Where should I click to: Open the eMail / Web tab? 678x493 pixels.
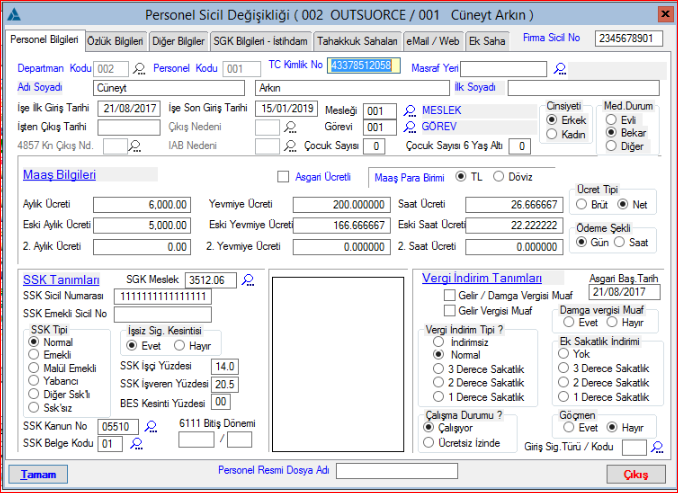(x=433, y=41)
